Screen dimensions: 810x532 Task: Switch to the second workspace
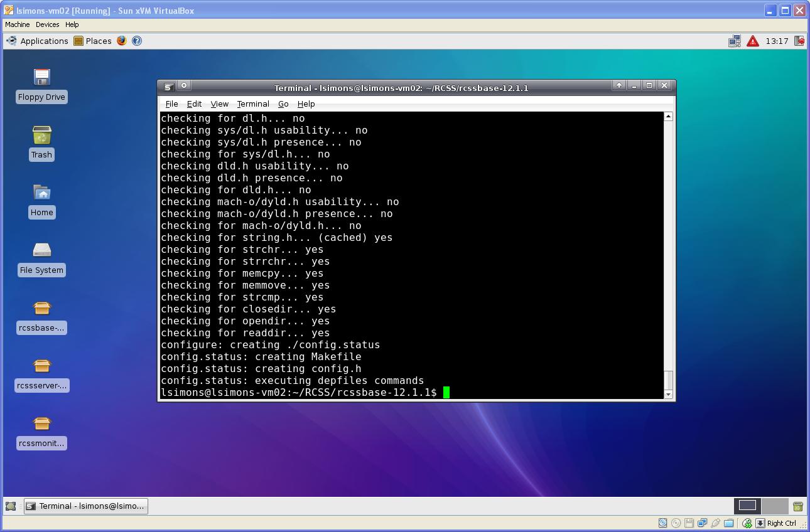click(775, 506)
